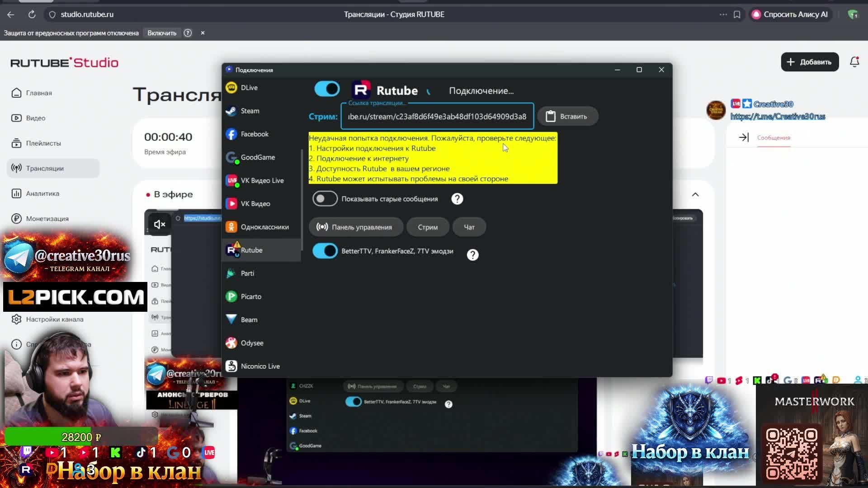Open GoodGame connection entry
Screen dimensions: 868x488
tap(257, 157)
